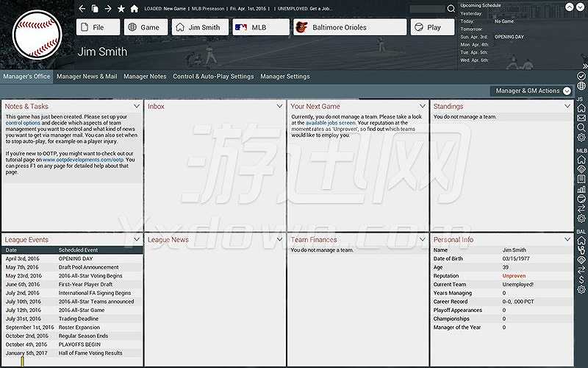Click JS search magnifier in sidebar
588x368 pixels.
pyautogui.click(x=581, y=127)
